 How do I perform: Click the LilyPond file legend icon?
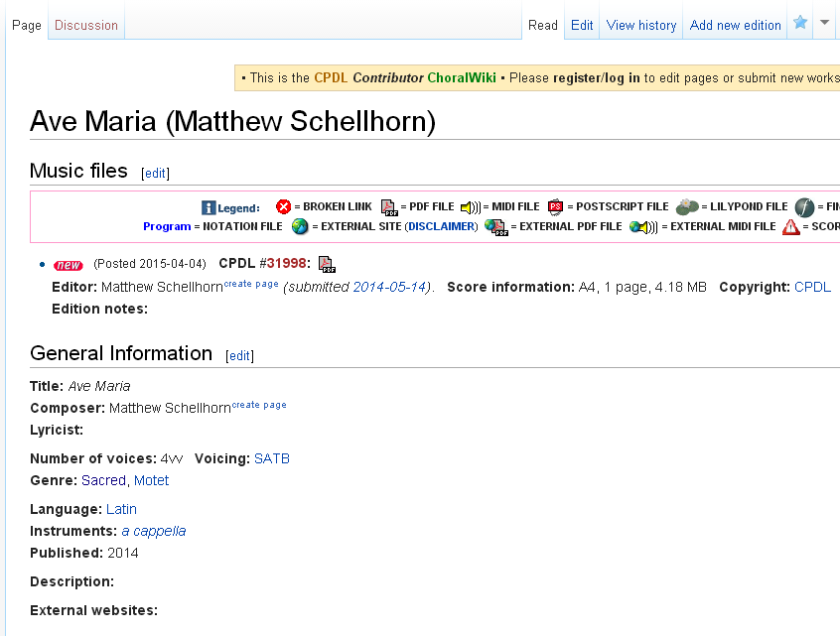coord(687,206)
